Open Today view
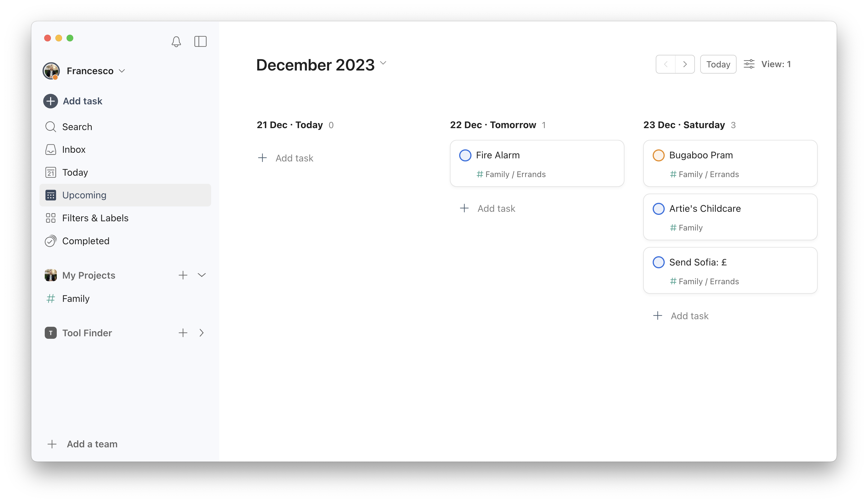The width and height of the screenshot is (868, 503). 75,172
